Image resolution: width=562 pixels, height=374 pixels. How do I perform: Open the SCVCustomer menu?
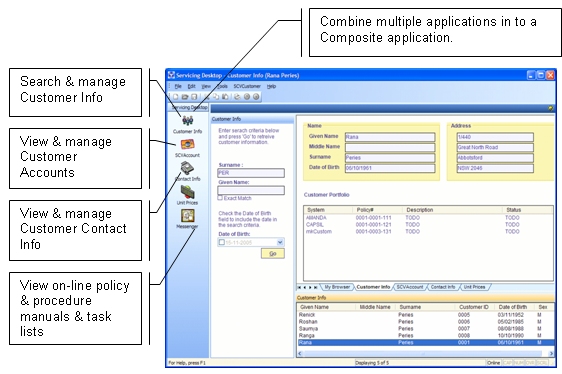click(247, 86)
